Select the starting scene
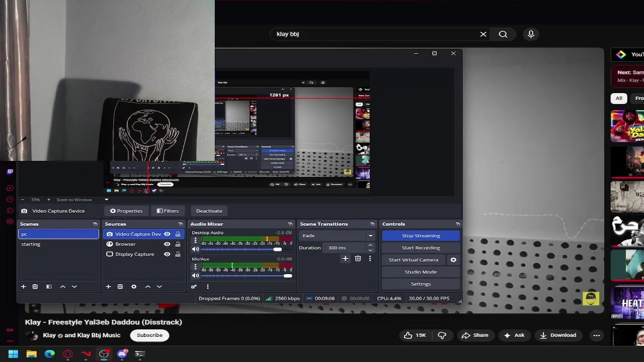The width and height of the screenshot is (644, 362). click(58, 244)
